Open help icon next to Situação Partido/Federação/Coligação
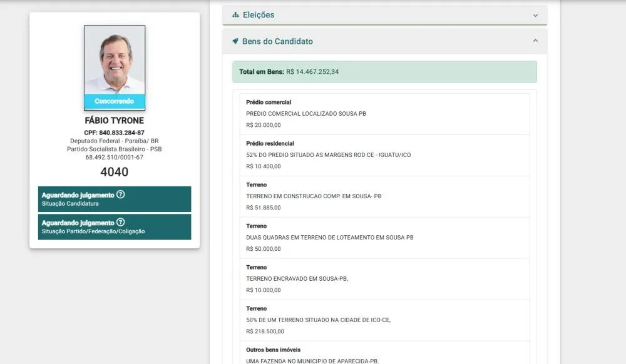The width and height of the screenshot is (626, 364). coord(121,222)
